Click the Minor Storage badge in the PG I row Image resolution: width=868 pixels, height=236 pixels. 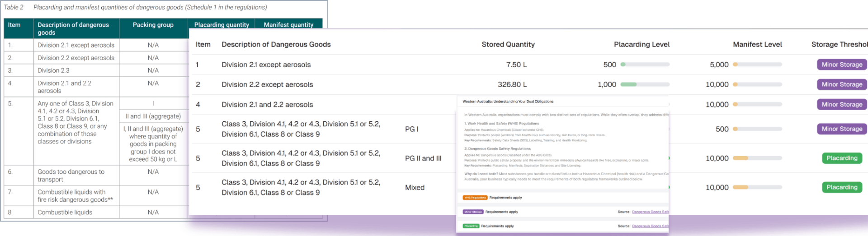[x=842, y=129]
